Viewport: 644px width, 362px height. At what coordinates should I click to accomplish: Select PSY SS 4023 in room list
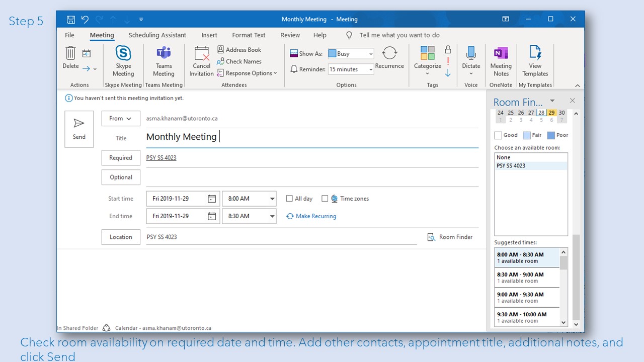531,165
